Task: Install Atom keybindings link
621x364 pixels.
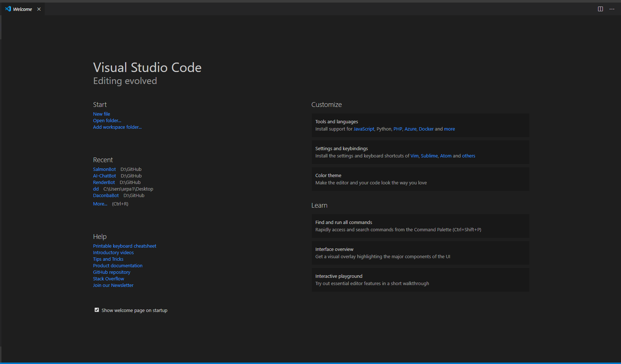Action: point(446,156)
